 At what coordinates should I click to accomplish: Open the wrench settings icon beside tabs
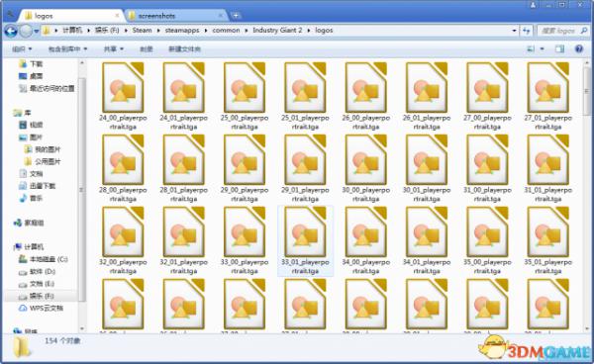10,15
